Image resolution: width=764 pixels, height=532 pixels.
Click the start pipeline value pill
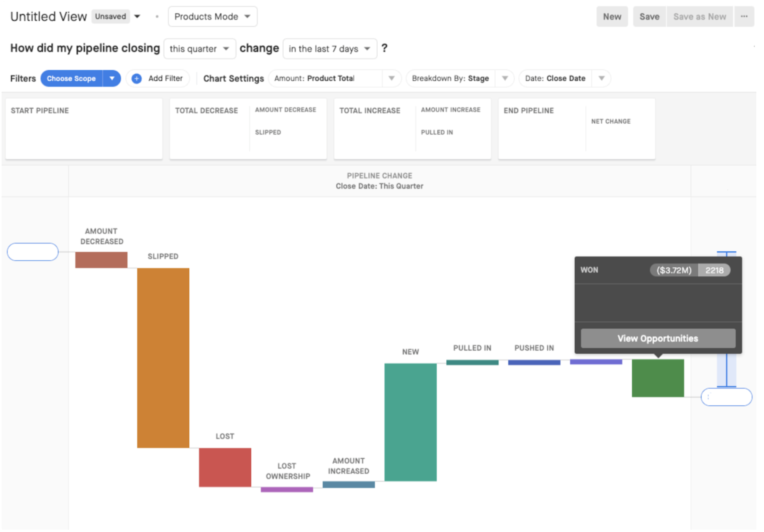point(33,252)
